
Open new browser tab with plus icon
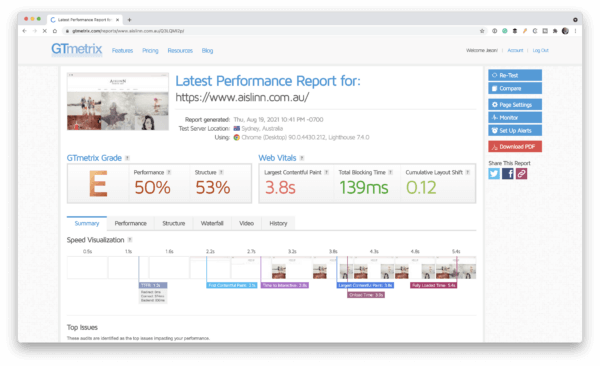[129, 20]
